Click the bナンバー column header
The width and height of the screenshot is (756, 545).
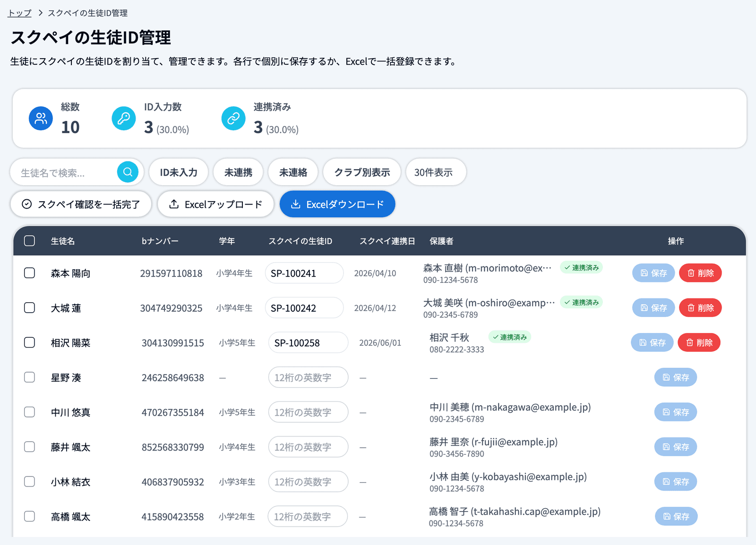coord(160,241)
